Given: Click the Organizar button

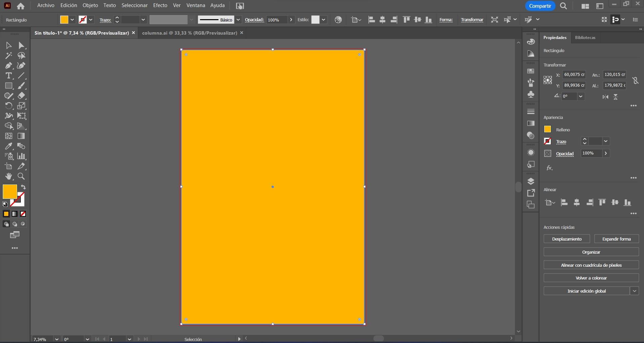Looking at the screenshot, I should click(x=591, y=252).
